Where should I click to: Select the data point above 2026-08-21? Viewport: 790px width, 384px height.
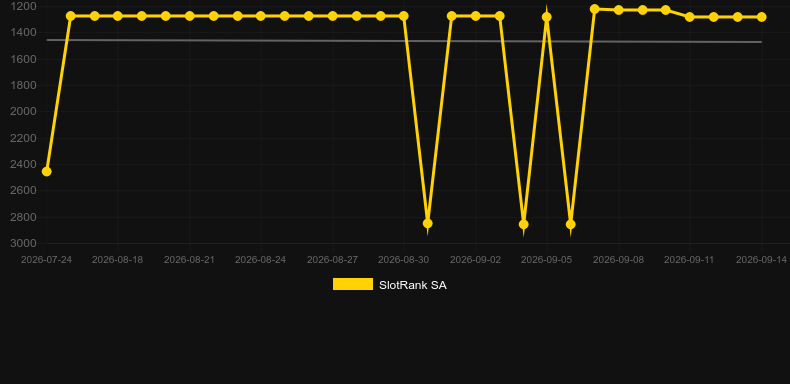[189, 16]
